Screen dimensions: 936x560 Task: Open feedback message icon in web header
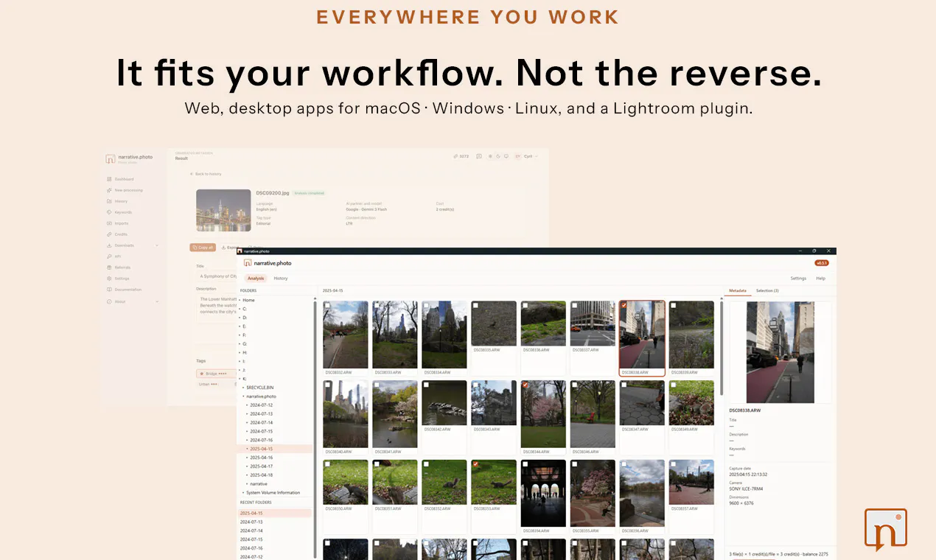(x=479, y=156)
